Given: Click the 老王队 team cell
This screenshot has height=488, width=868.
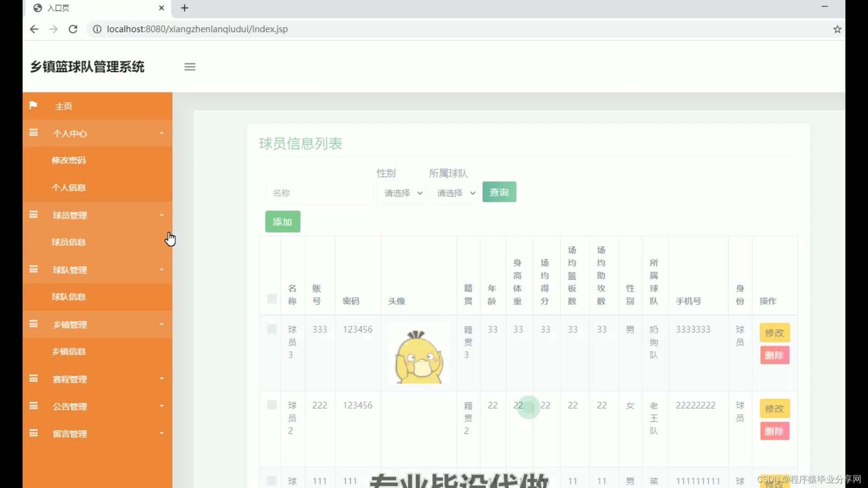Looking at the screenshot, I should click(654, 418).
